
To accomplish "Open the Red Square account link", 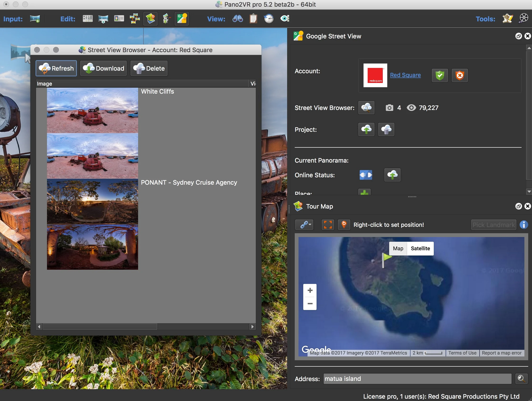I will tap(405, 75).
